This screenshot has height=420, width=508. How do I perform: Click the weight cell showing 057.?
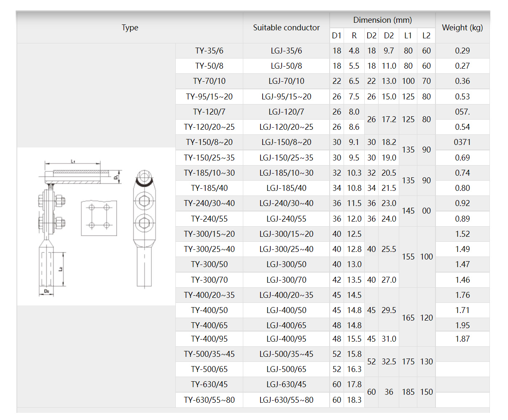click(462, 112)
